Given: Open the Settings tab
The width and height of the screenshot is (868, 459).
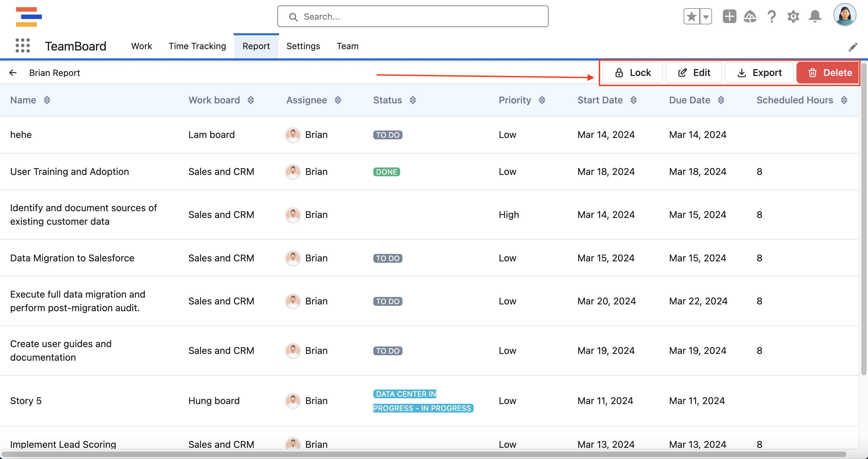Looking at the screenshot, I should [303, 46].
